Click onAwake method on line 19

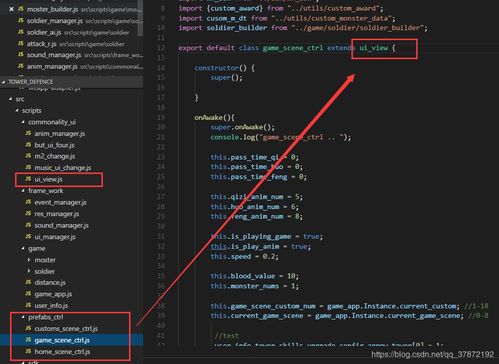(209, 118)
